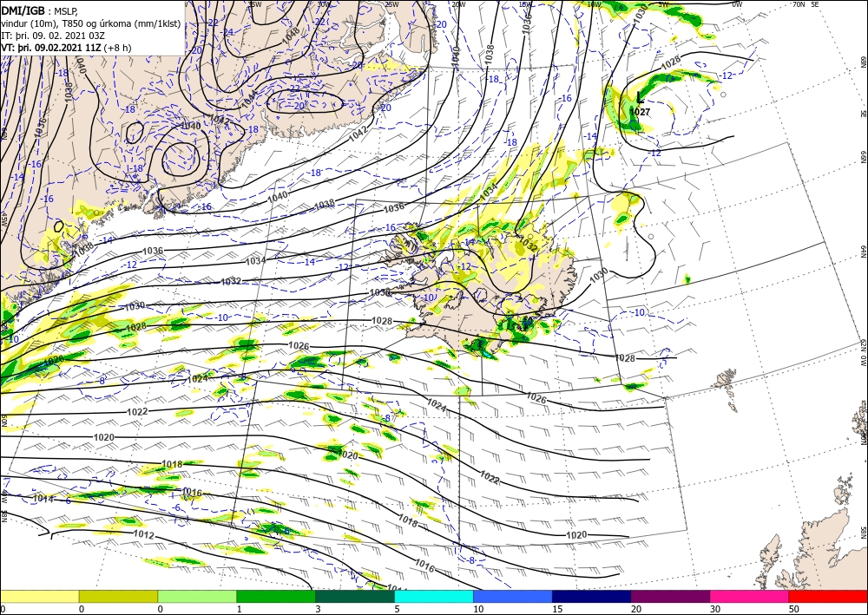Screen dimensions: 868x615
Task: Click the 0W longitude label at top
Action: point(737,3)
